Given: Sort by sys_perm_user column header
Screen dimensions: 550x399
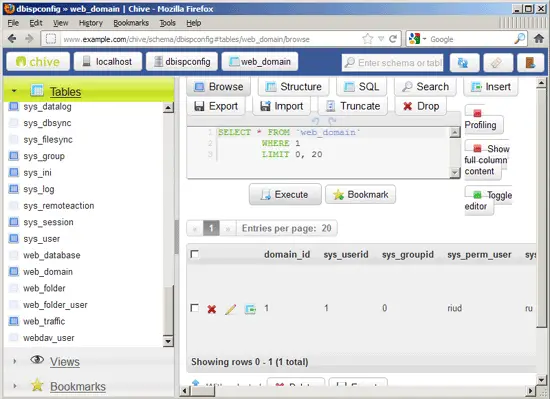Looking at the screenshot, I should [479, 255].
